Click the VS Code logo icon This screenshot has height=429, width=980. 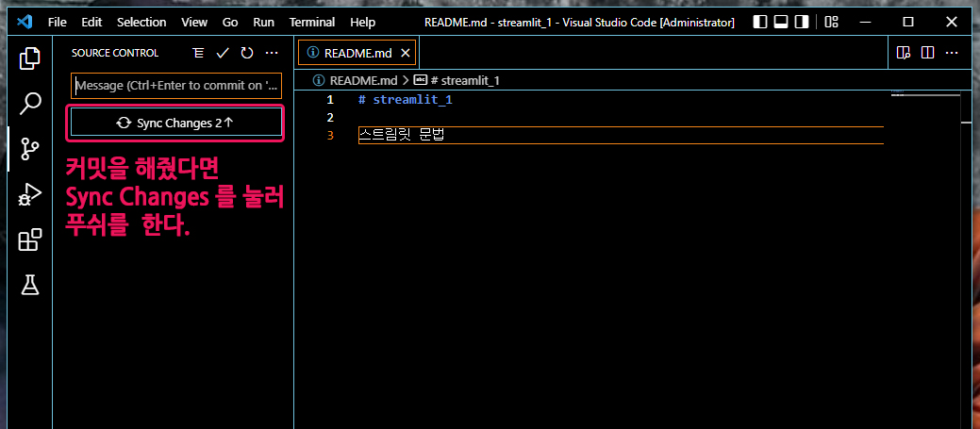tap(24, 22)
